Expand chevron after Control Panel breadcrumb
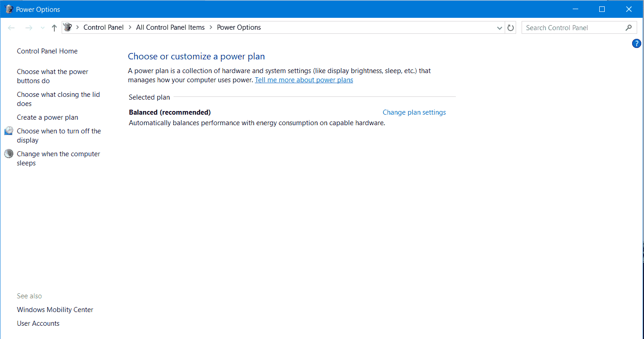 pyautogui.click(x=130, y=27)
